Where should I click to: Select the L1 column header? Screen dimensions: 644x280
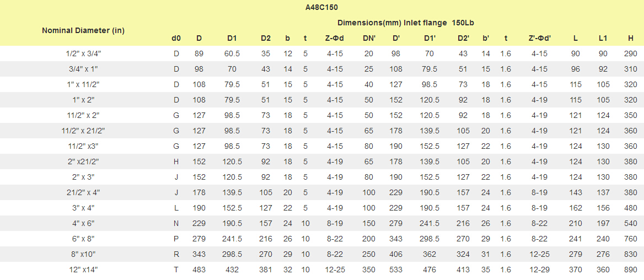point(603,39)
